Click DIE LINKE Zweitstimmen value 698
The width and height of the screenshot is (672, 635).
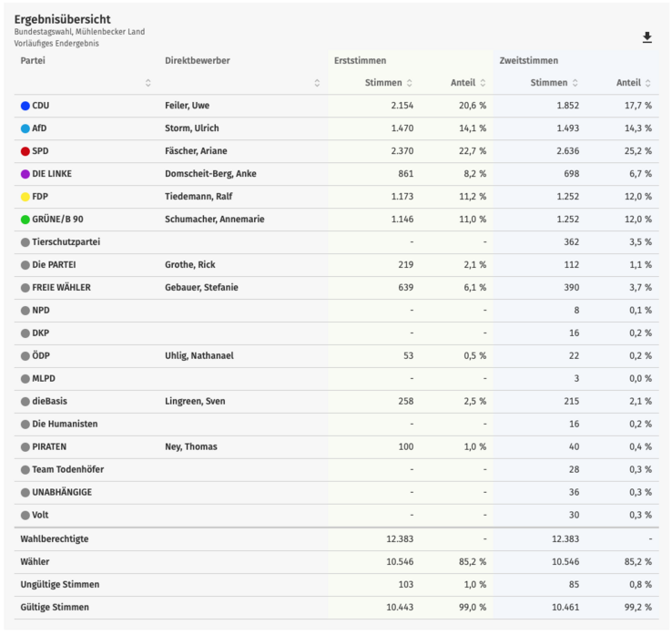(572, 174)
